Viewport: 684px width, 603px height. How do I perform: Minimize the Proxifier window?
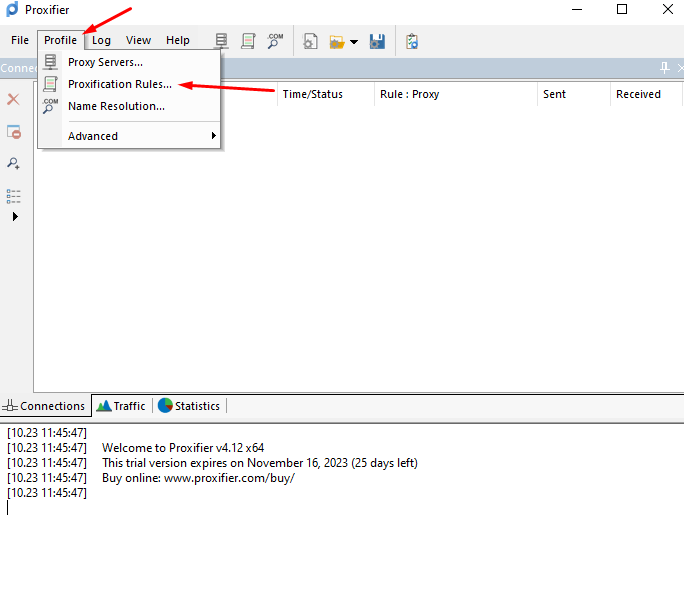[x=577, y=10]
